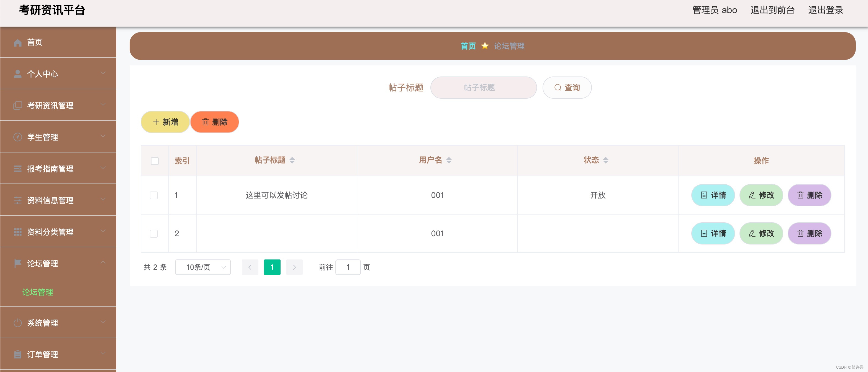Image resolution: width=868 pixels, height=372 pixels.
Task: Click the trash icon in orange 删除 button
Action: pyautogui.click(x=205, y=122)
